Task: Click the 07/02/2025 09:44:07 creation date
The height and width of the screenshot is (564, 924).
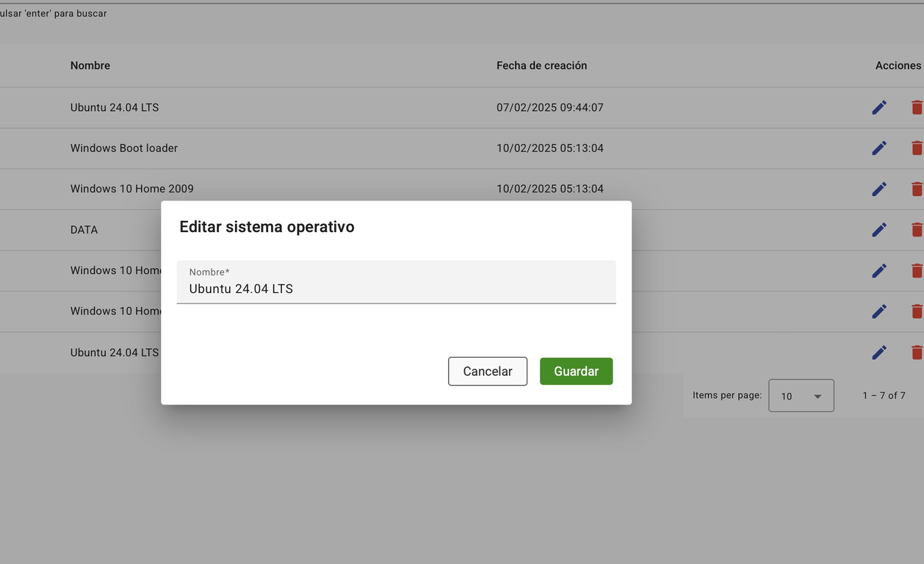Action: pyautogui.click(x=549, y=108)
